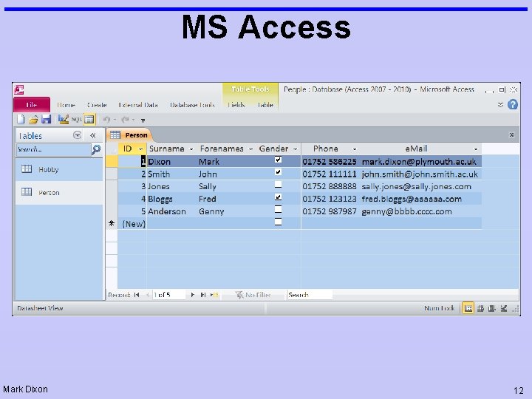532x399 pixels.
Task: Switch to the Create ribbon tab
Action: pyautogui.click(x=97, y=105)
